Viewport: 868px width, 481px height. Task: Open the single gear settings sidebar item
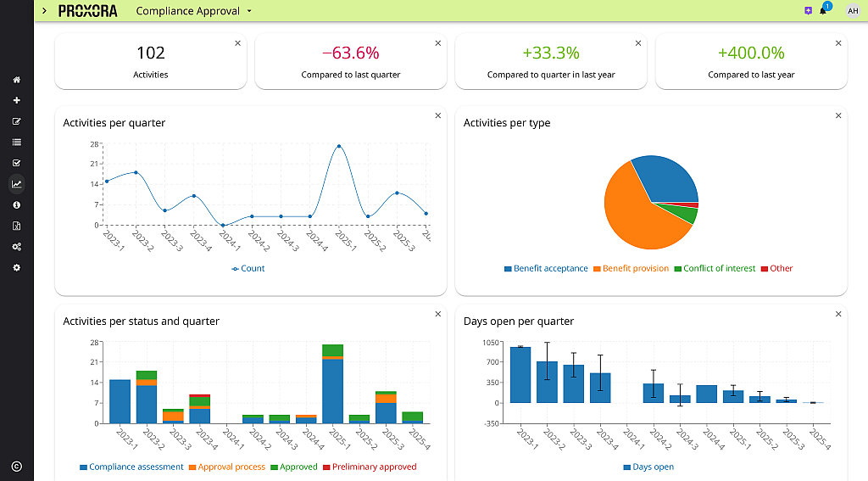[x=16, y=267]
